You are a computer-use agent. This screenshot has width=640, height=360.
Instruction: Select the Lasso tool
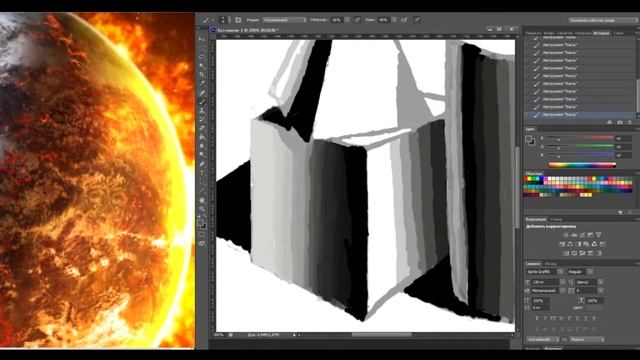[202, 57]
